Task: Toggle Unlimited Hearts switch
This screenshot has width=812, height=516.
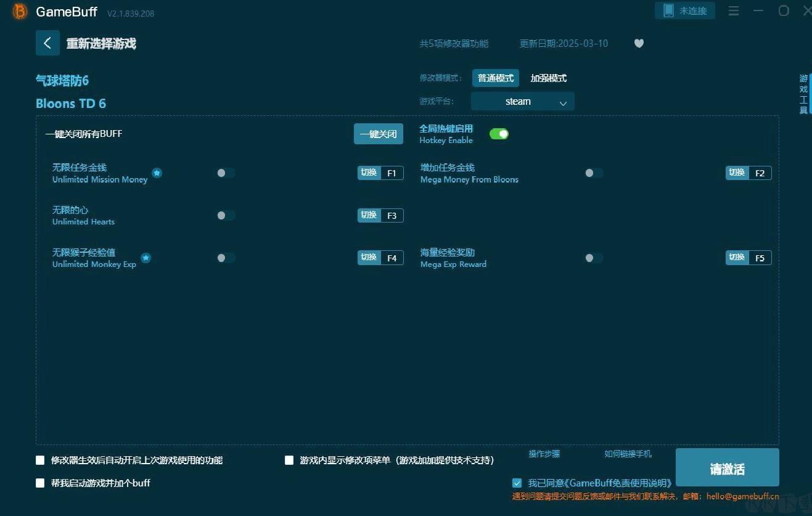Action: pos(226,215)
